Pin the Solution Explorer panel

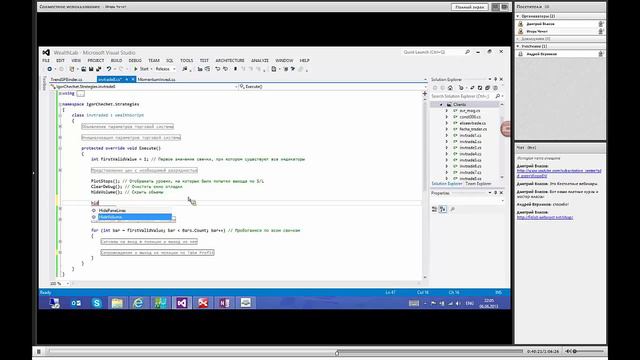tap(496, 79)
